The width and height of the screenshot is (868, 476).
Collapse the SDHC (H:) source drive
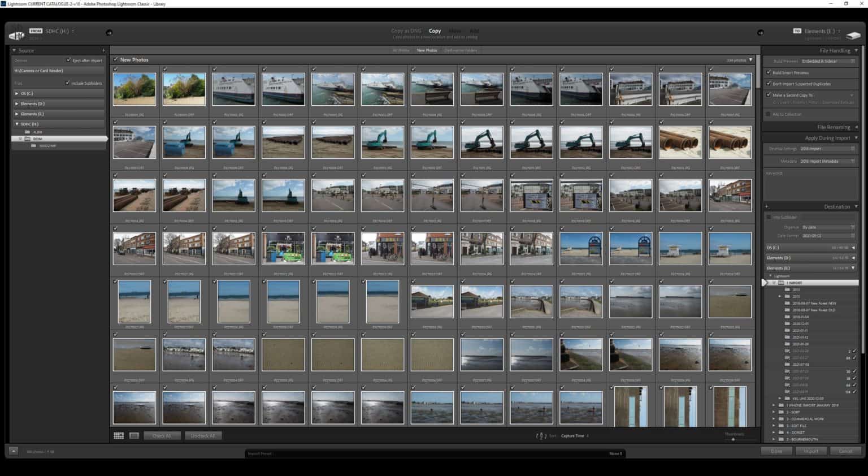(17, 124)
